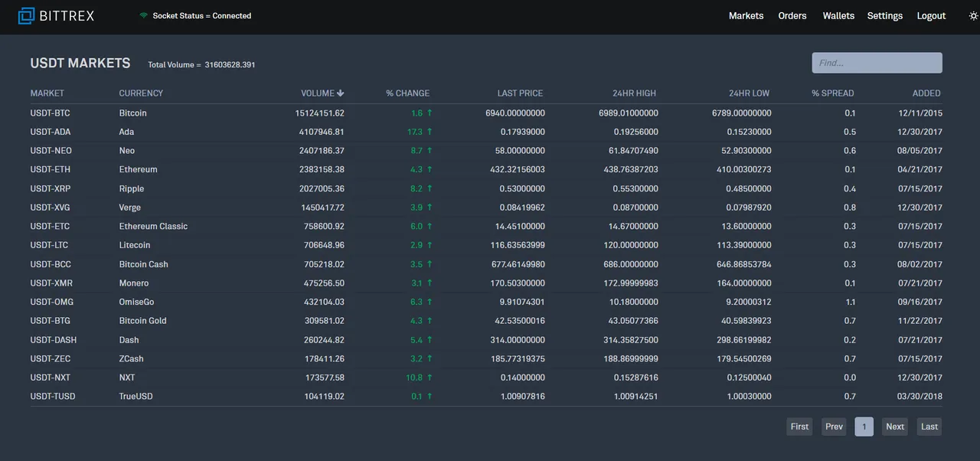Click the Total Volume value 31603628.391
This screenshot has width=980, height=461.
(230, 65)
